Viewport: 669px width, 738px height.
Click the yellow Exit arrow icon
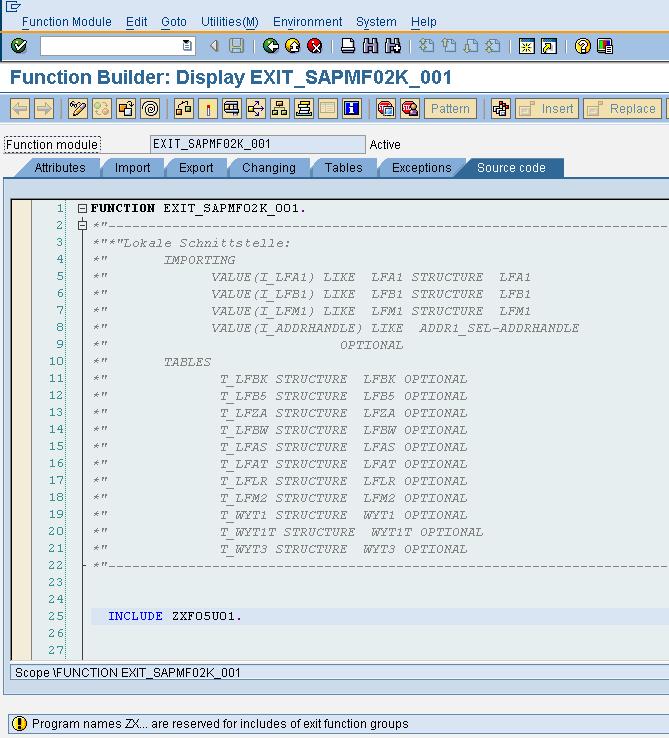pyautogui.click(x=293, y=46)
